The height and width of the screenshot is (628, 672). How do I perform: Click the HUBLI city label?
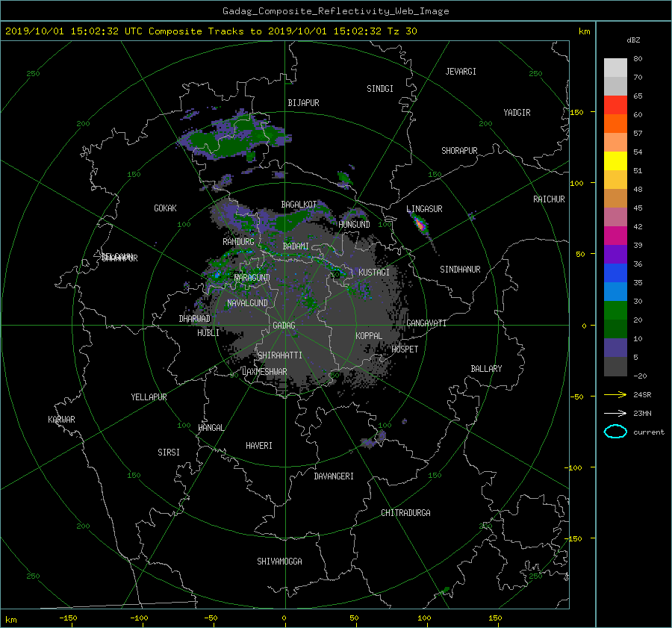(208, 333)
